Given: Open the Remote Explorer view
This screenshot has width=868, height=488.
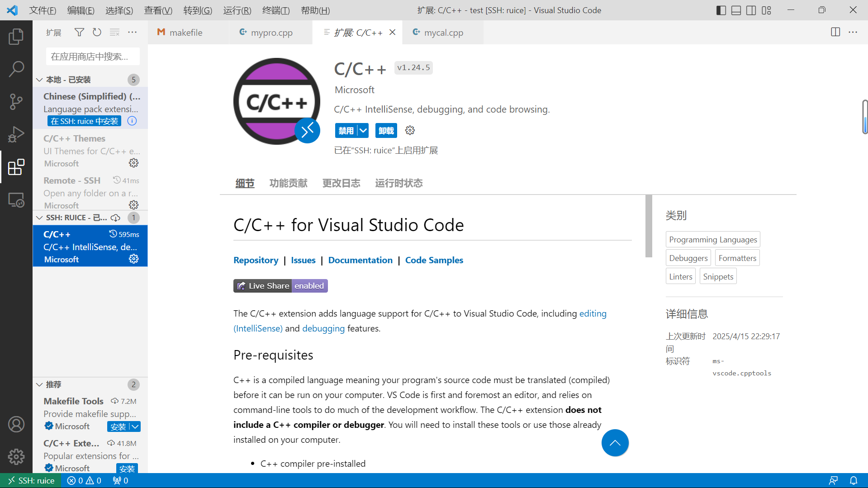Looking at the screenshot, I should [16, 199].
